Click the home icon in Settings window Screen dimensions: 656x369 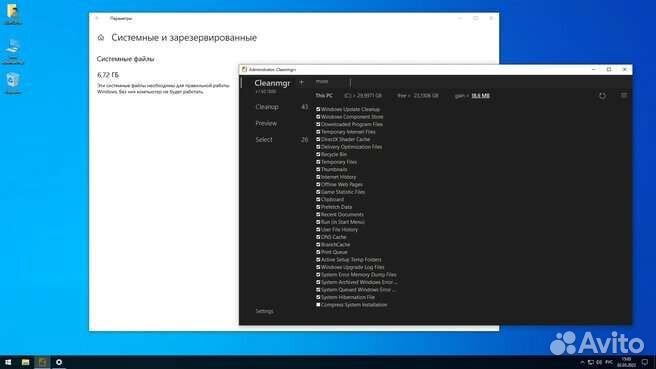(x=101, y=38)
